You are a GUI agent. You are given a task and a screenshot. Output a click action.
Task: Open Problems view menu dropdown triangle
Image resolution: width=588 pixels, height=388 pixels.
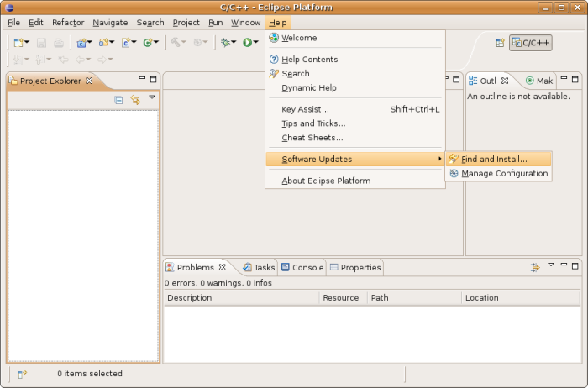(551, 266)
